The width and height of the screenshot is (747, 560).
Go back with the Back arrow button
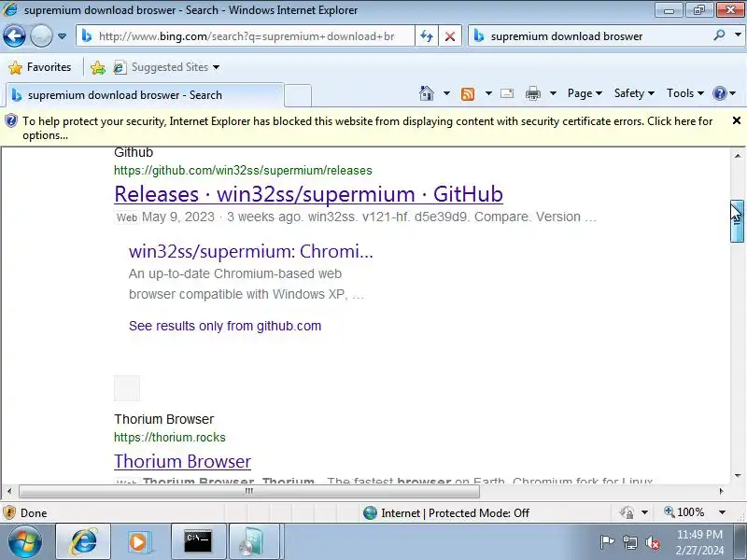click(x=14, y=36)
